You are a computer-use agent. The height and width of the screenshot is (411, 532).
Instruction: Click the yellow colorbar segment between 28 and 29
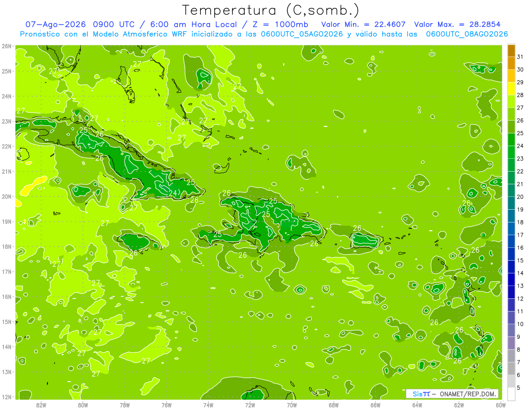[511, 89]
